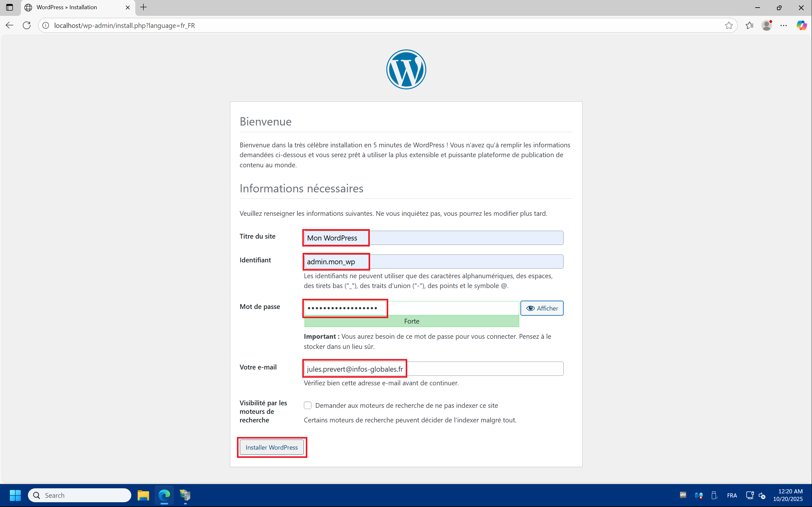Open the Settings and more menu
The image size is (812, 507).
pos(783,25)
